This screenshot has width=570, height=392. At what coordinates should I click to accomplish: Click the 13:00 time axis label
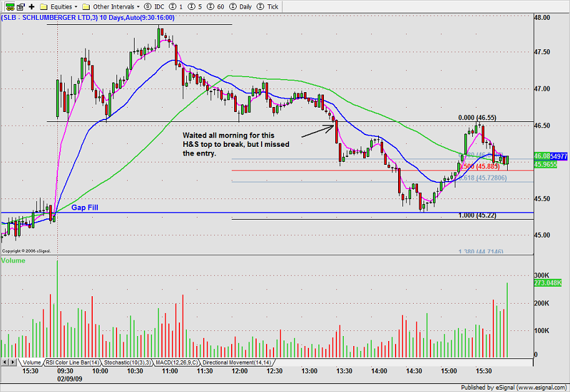(x=309, y=371)
